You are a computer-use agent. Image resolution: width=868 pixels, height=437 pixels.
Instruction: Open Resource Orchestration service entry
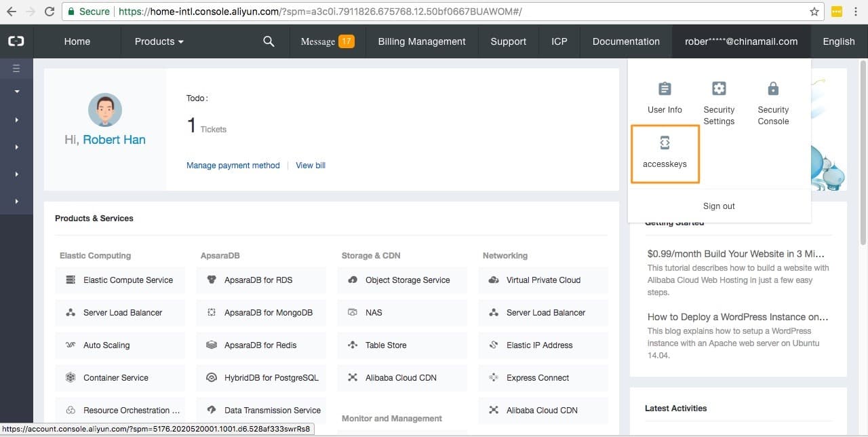[120, 410]
